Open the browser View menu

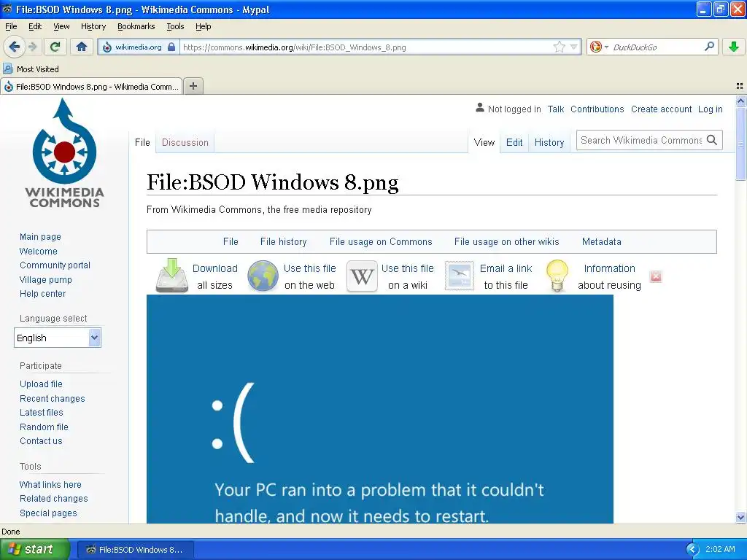pyautogui.click(x=61, y=27)
